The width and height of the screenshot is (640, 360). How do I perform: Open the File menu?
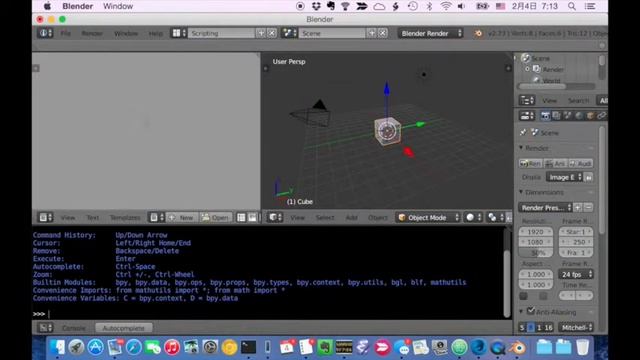point(66,33)
